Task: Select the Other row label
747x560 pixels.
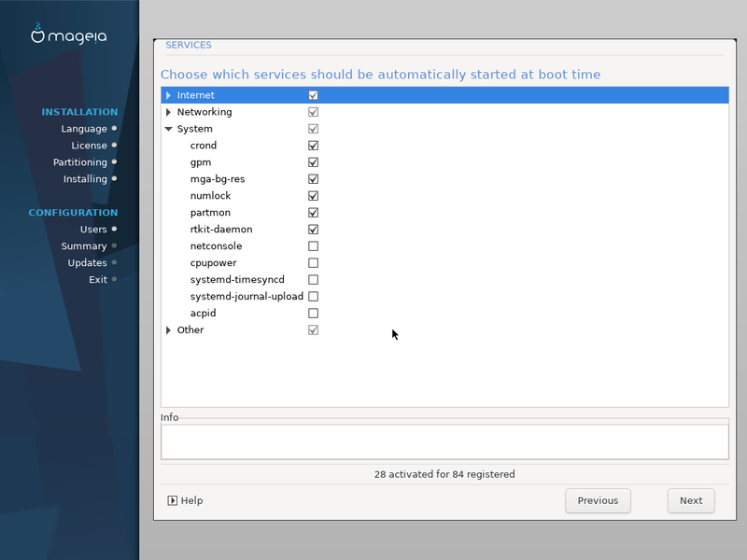Action: (x=190, y=330)
